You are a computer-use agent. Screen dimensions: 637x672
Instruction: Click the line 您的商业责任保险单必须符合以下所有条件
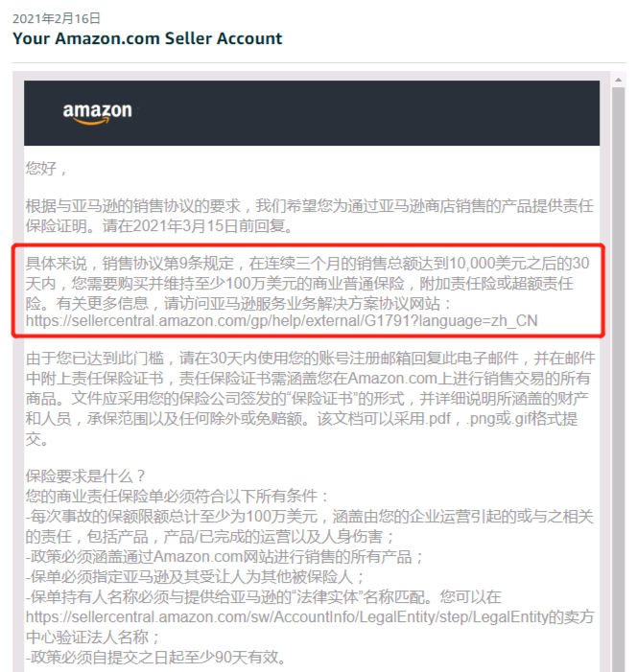[177, 496]
